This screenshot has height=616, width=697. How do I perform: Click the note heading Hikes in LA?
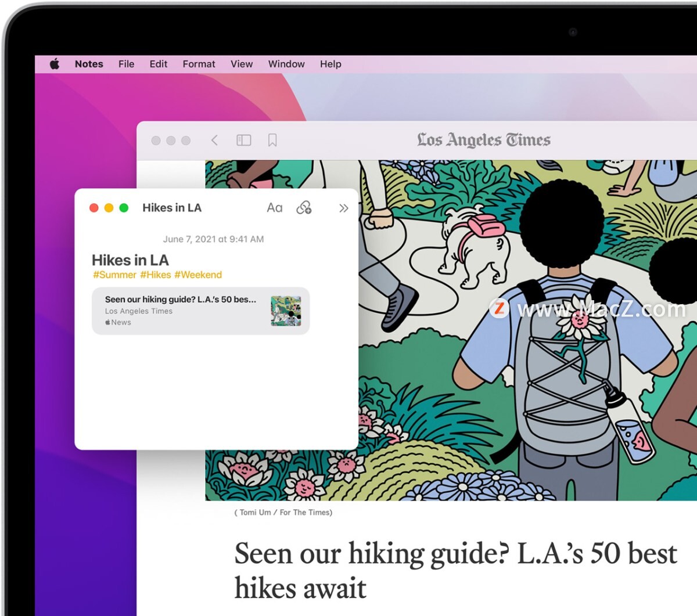(130, 260)
